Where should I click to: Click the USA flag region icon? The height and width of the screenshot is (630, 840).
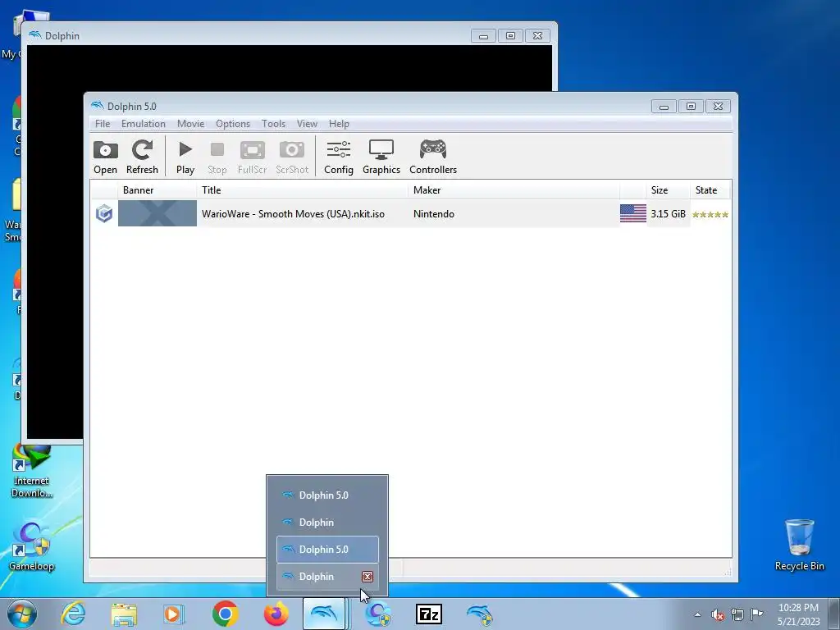(632, 213)
